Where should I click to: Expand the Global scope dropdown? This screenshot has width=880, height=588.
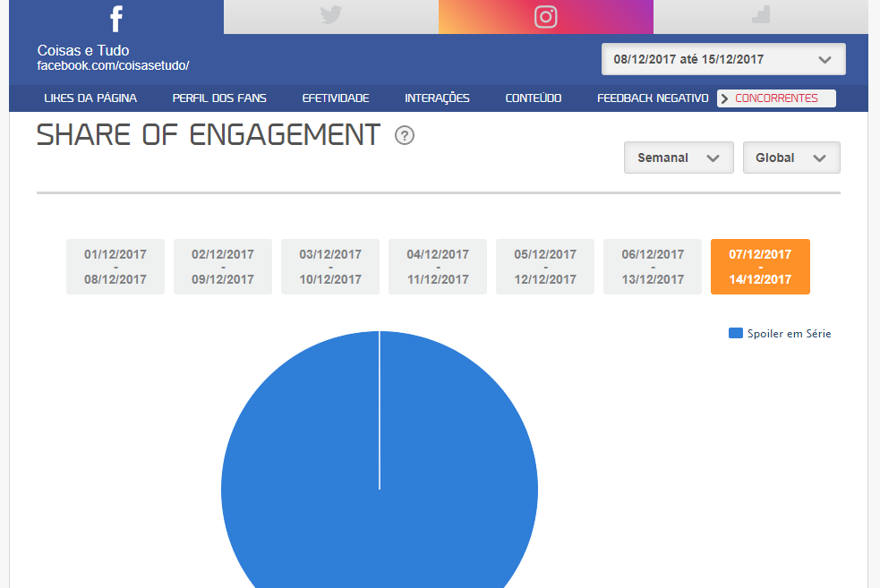tap(791, 158)
